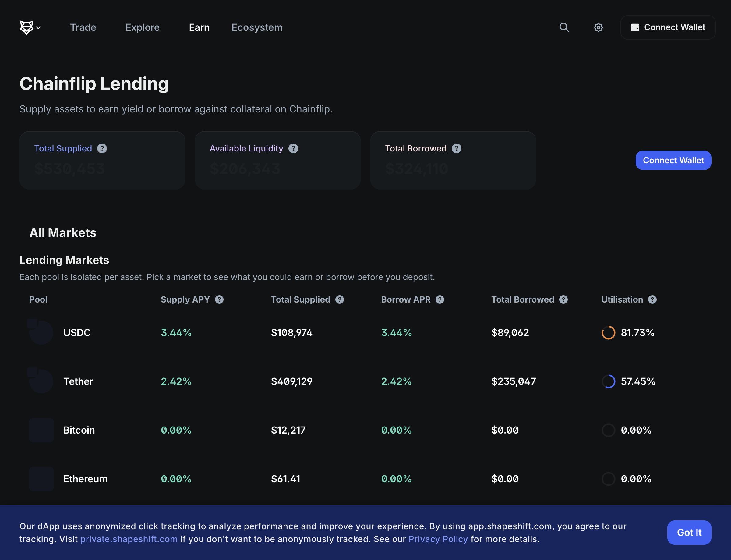Click the ShapeShift fox logo
Viewport: 731px width, 560px height.
[26, 27]
